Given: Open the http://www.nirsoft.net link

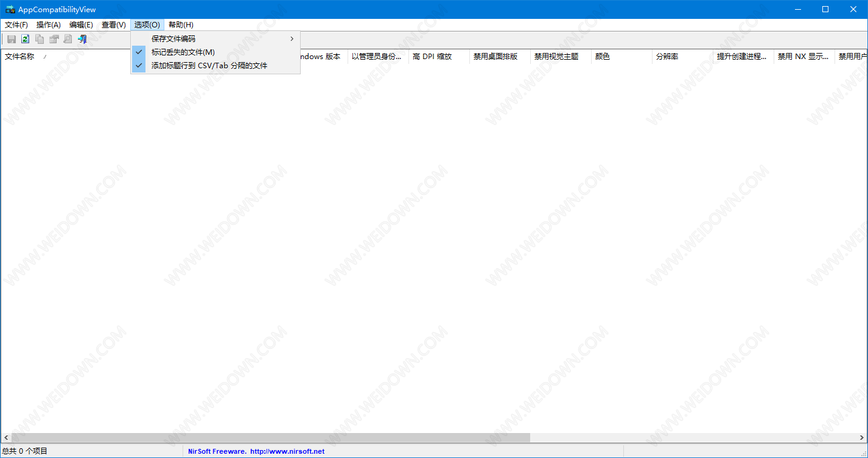Looking at the screenshot, I should pyautogui.click(x=287, y=451).
